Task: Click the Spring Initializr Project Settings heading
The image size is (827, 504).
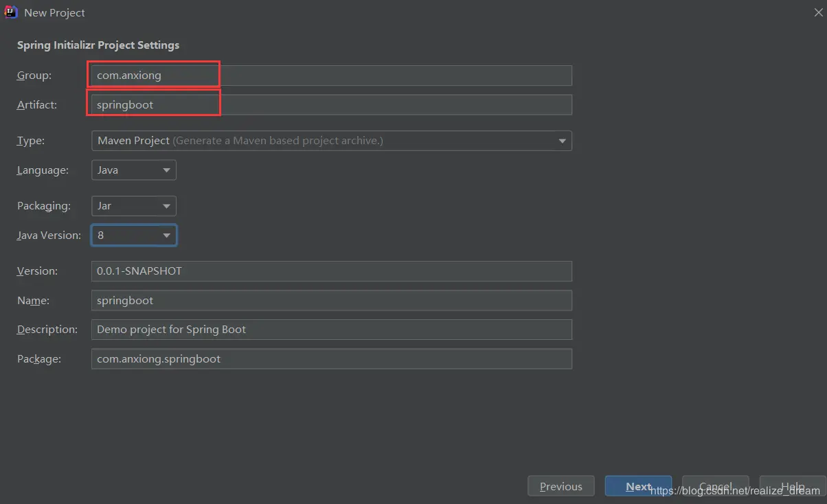Action: pos(98,45)
